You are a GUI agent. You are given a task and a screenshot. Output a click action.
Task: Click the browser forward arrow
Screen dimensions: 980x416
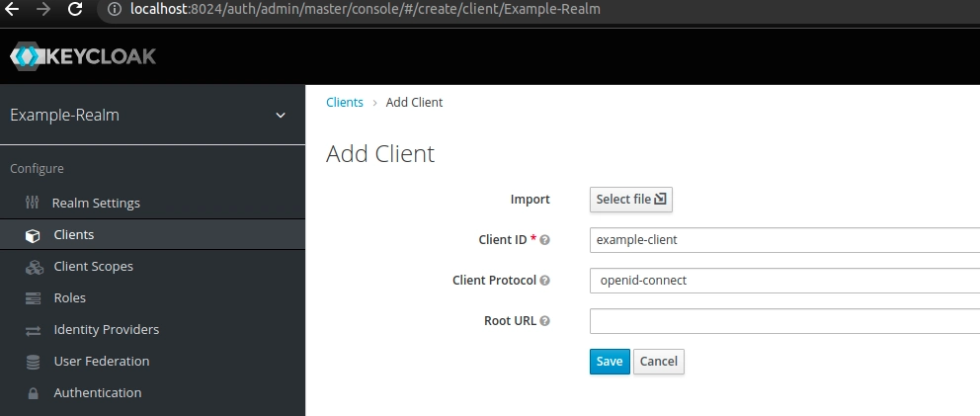(43, 9)
